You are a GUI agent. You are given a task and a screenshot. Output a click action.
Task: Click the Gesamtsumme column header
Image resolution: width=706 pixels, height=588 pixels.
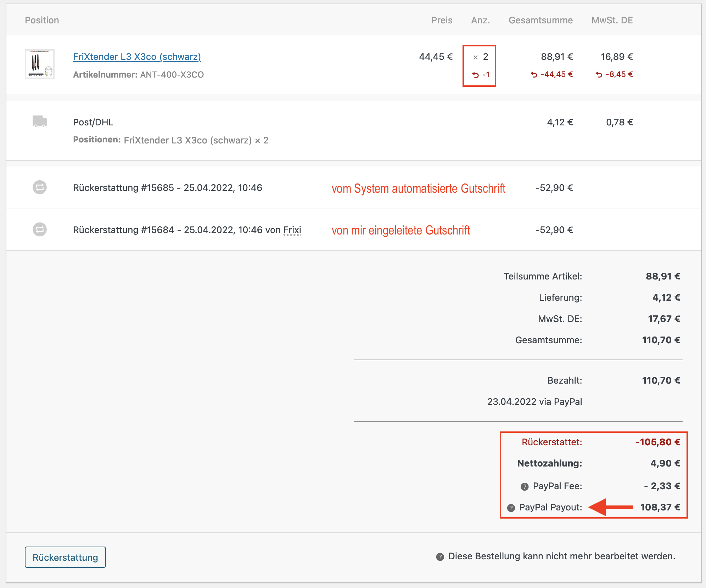coord(540,20)
